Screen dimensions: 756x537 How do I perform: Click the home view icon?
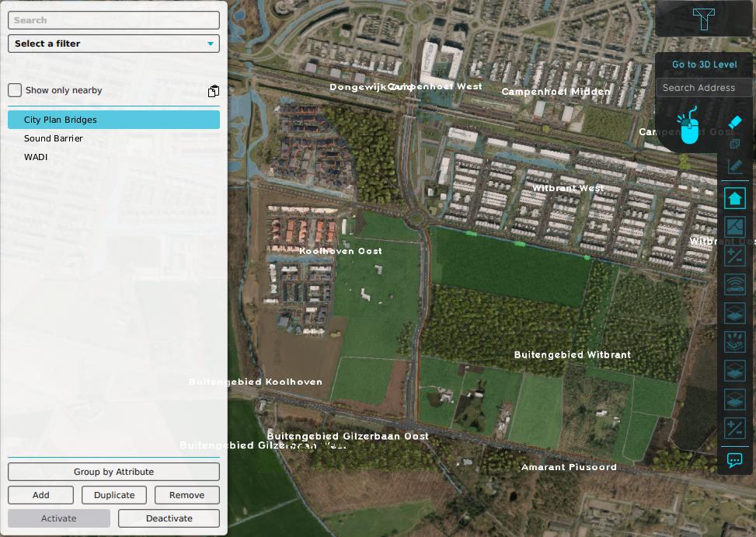(x=734, y=198)
